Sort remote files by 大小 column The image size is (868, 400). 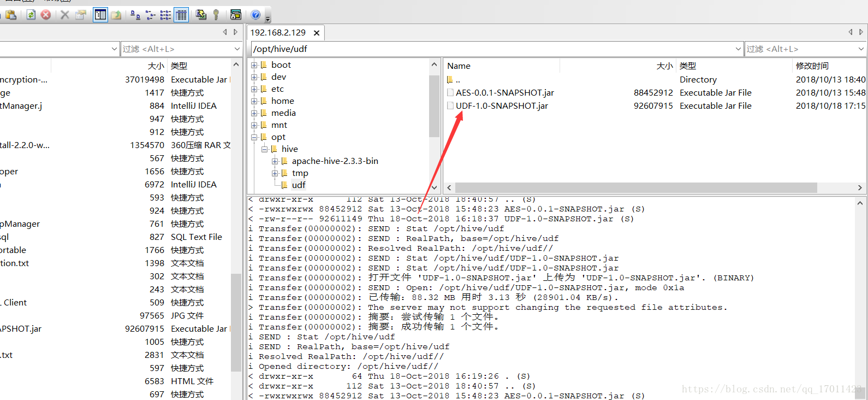618,66
